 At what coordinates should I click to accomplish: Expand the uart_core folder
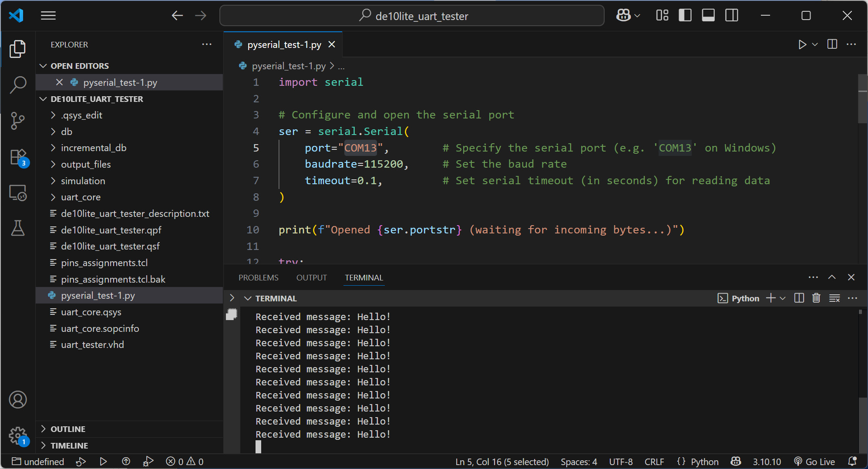(81, 197)
